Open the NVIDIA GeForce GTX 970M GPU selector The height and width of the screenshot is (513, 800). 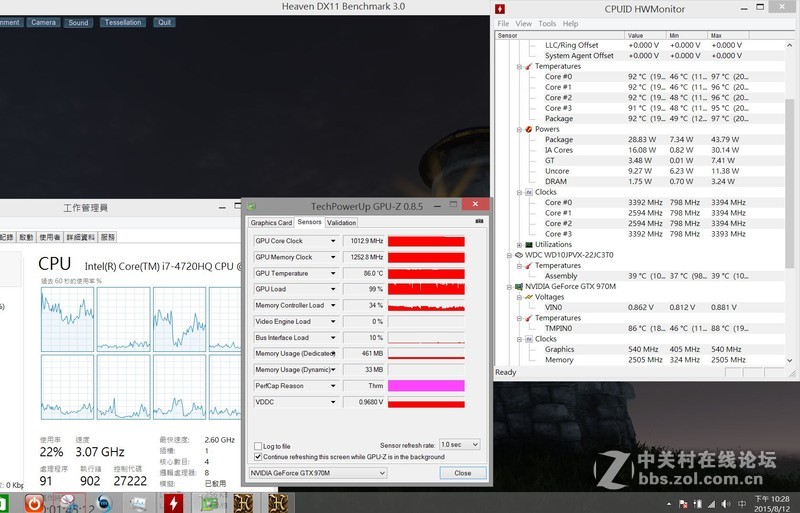point(317,473)
